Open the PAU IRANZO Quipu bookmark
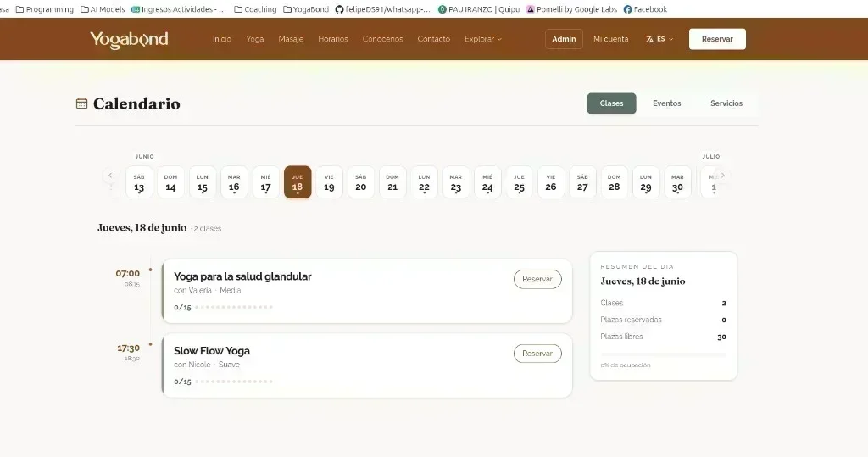868x457 pixels. coord(479,9)
